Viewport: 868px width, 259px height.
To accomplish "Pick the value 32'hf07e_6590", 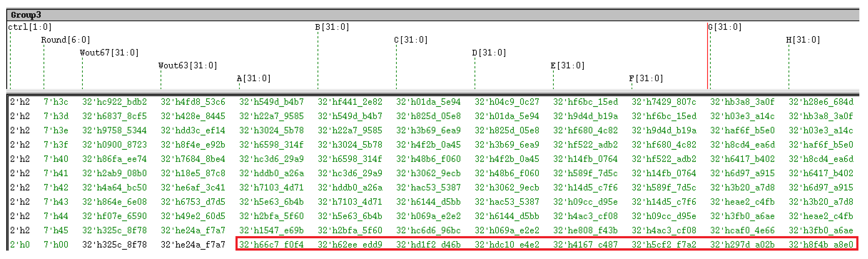I will pos(115,216).
